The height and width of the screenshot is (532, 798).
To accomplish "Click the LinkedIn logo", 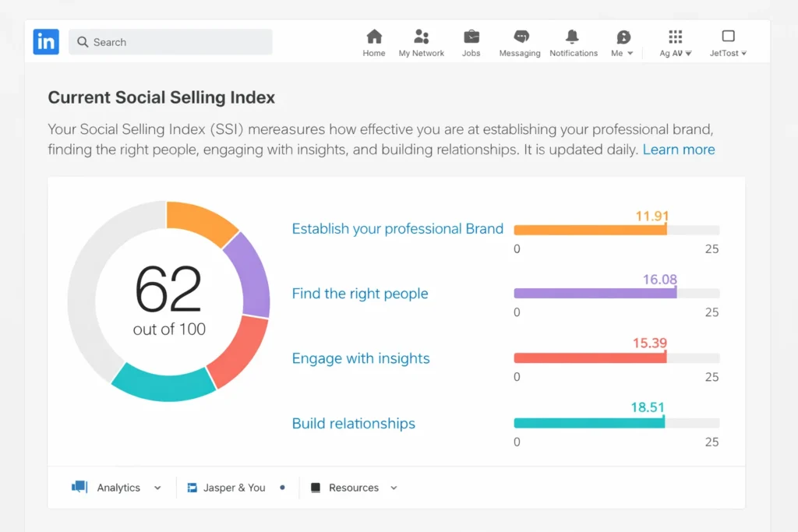I will click(45, 41).
